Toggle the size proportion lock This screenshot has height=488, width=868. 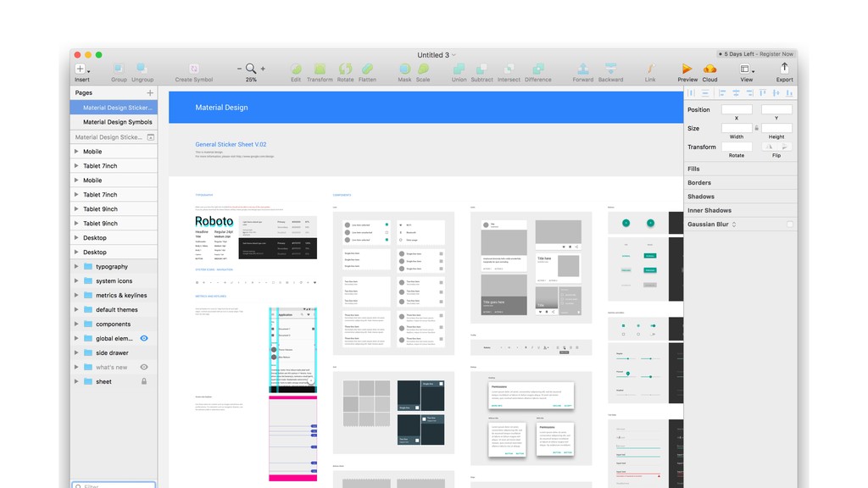point(757,128)
